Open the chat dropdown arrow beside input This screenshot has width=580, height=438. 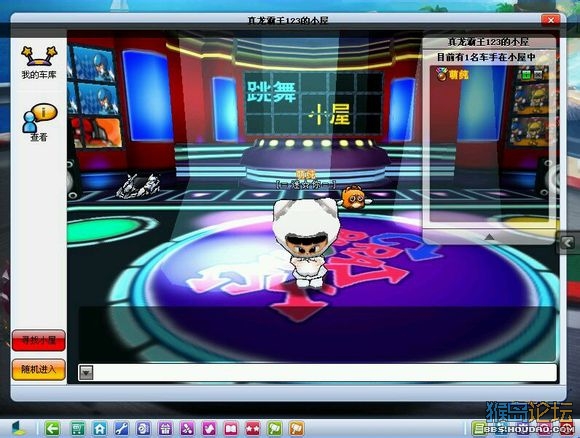86,372
